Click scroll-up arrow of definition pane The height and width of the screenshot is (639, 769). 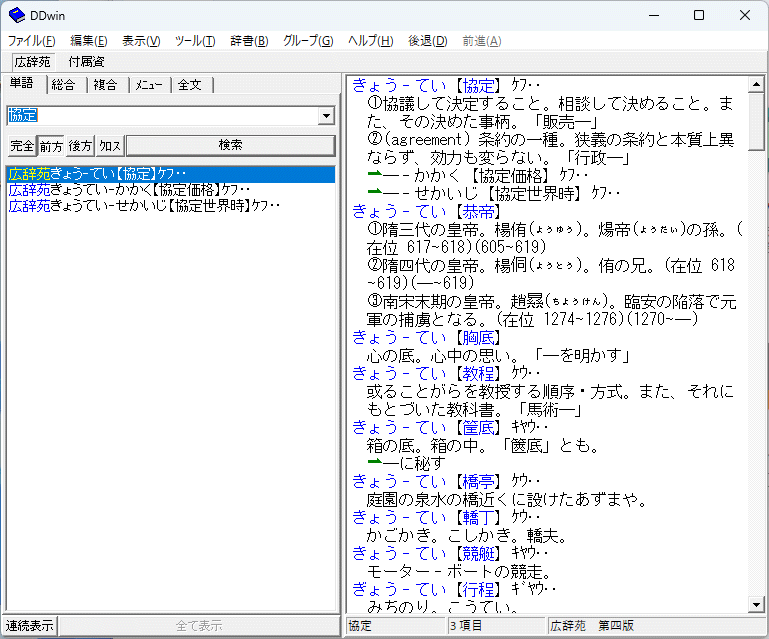tap(757, 83)
